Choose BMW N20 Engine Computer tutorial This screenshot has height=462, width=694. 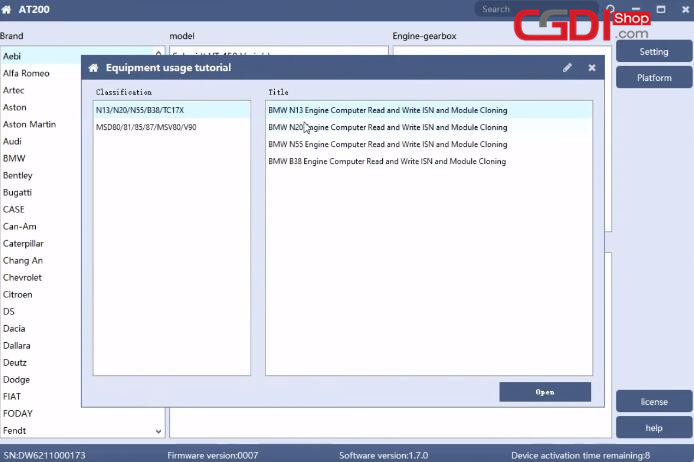tap(387, 127)
